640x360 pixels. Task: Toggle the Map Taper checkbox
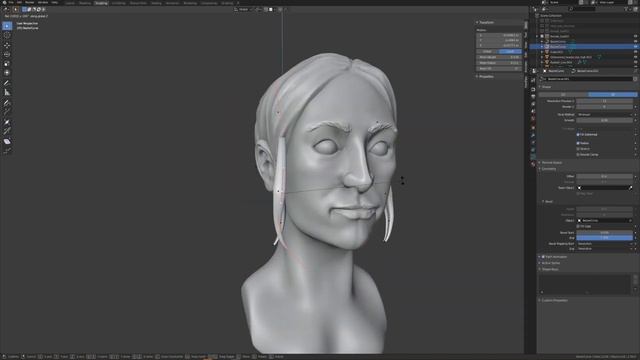coord(578,193)
